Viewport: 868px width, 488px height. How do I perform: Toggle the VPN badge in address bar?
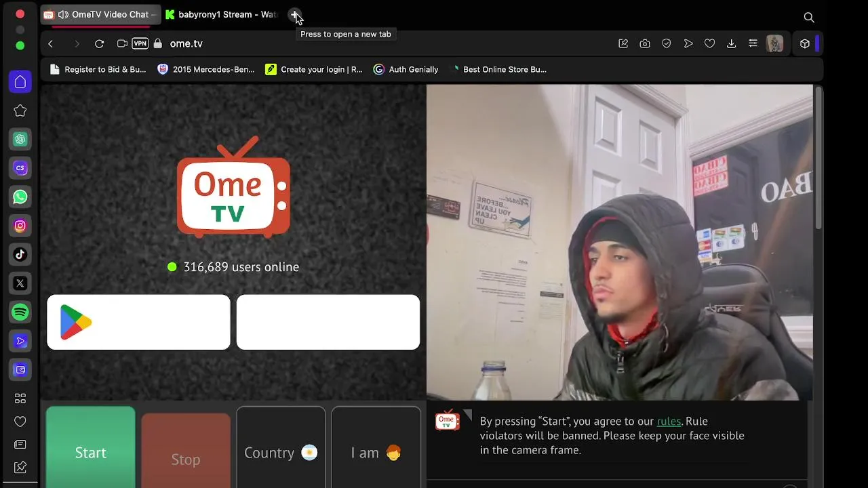tap(140, 43)
